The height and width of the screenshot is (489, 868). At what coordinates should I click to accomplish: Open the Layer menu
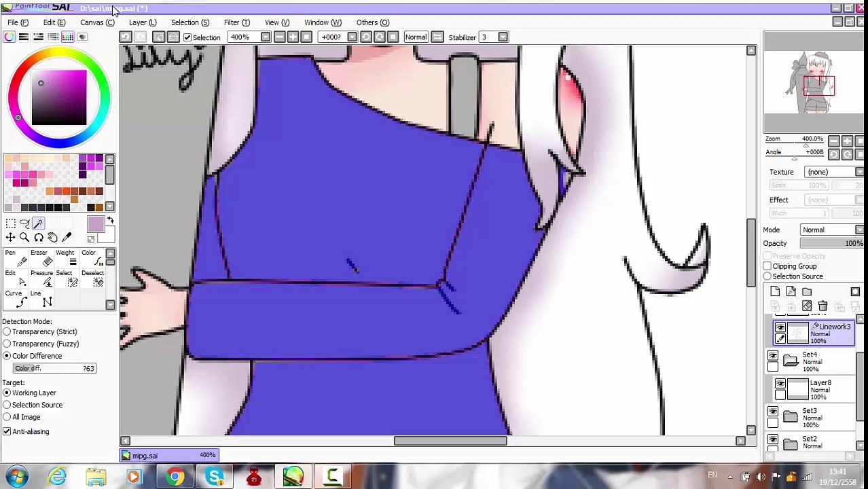tap(143, 22)
